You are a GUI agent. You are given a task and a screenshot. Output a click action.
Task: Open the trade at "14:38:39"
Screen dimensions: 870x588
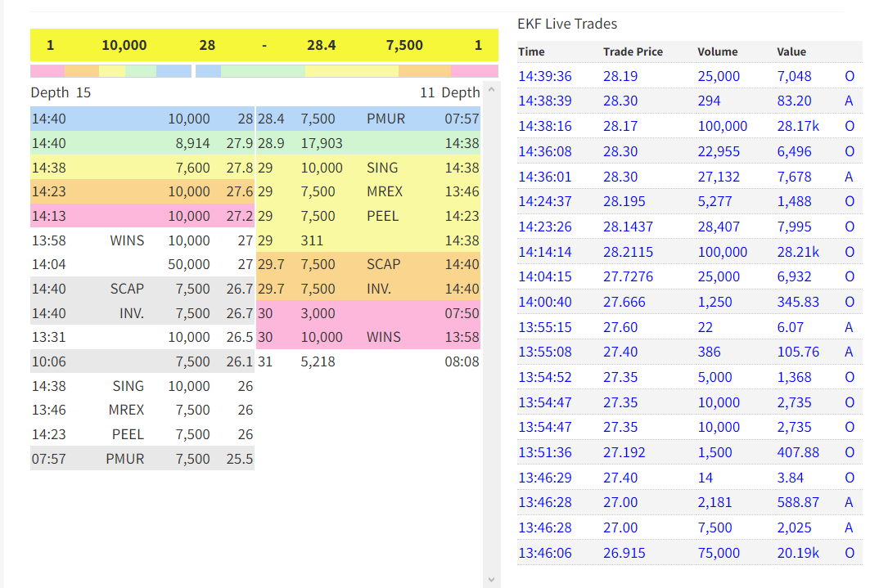click(x=545, y=101)
